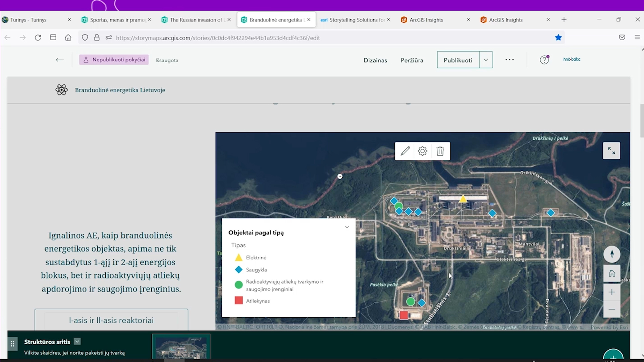
Task: Open the help question mark icon
Action: pos(544,60)
